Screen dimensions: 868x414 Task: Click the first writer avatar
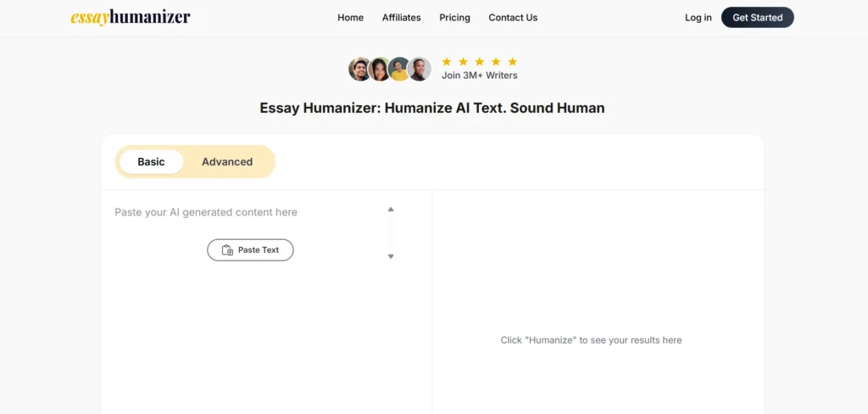(359, 70)
